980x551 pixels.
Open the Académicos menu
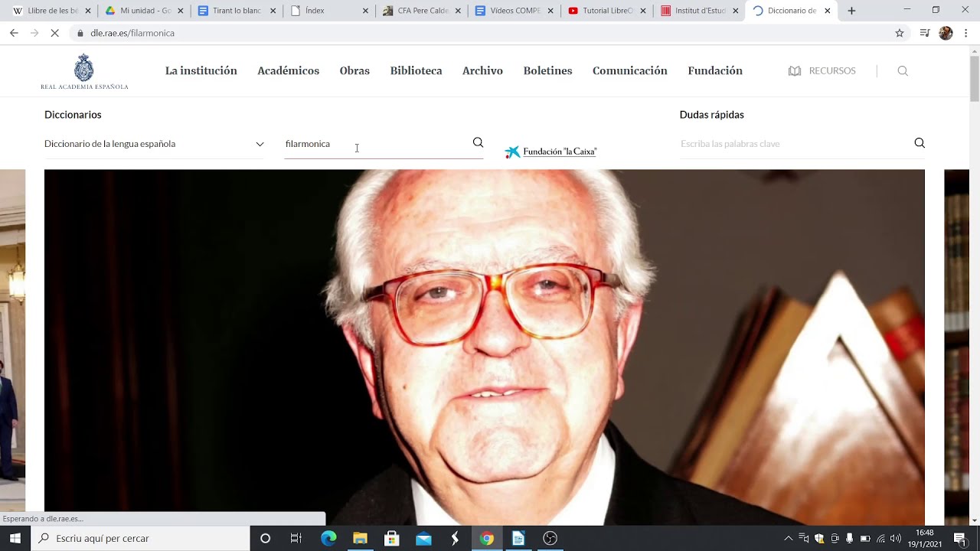pyautogui.click(x=289, y=70)
